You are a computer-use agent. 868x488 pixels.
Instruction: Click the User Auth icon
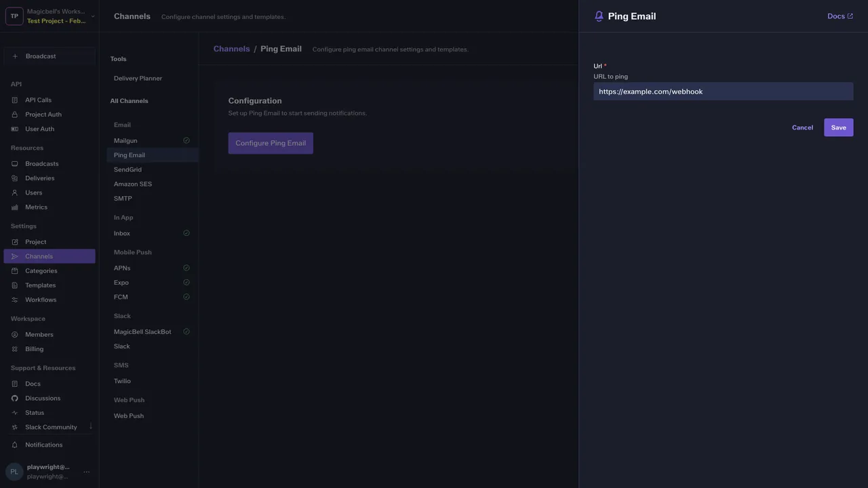coord(15,129)
